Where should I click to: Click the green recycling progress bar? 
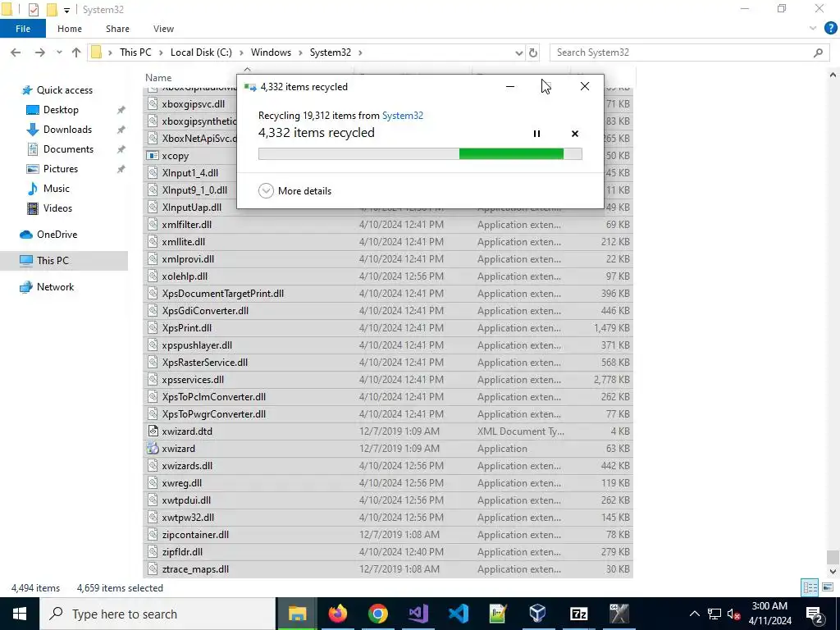coord(420,154)
